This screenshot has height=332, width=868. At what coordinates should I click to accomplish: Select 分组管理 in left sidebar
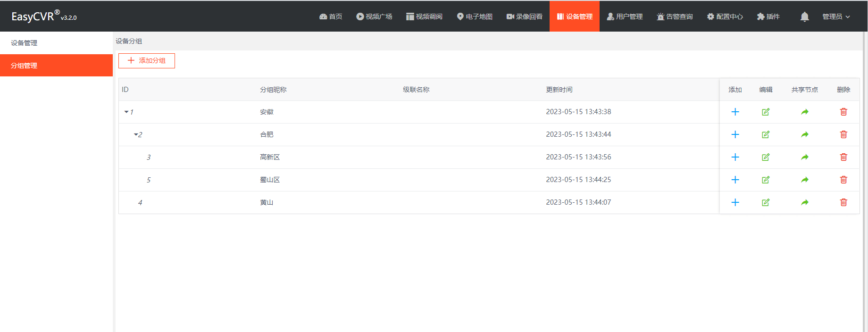click(x=56, y=66)
